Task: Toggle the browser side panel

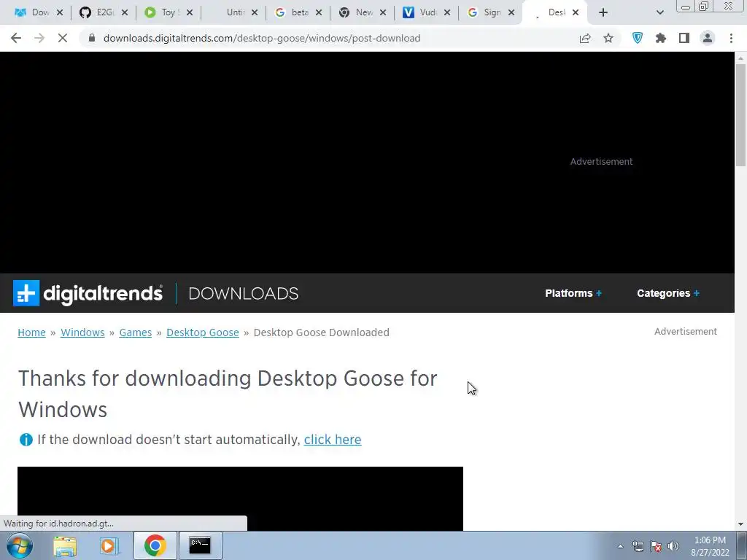Action: click(x=684, y=38)
